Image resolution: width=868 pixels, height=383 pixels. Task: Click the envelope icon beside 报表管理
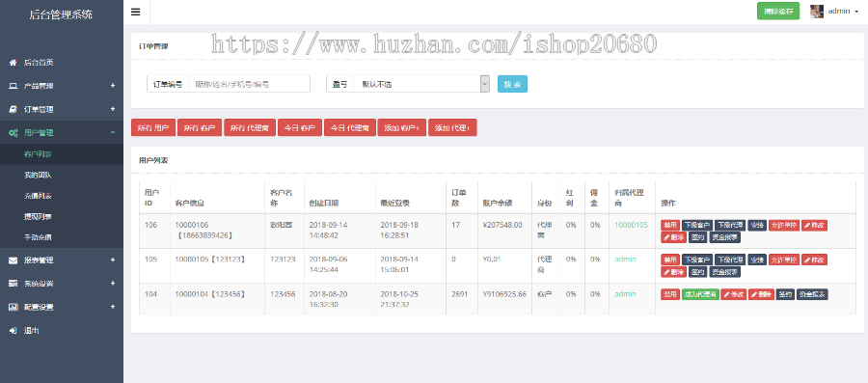pos(13,260)
